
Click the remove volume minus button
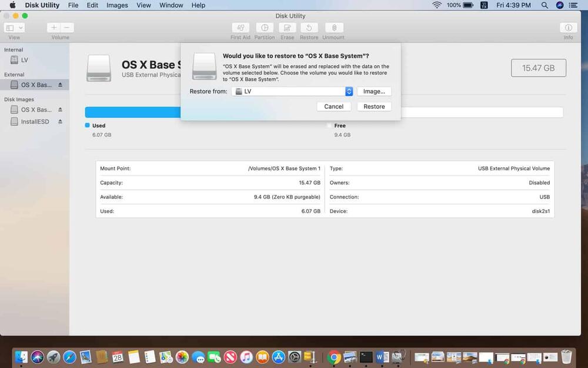pyautogui.click(x=68, y=28)
